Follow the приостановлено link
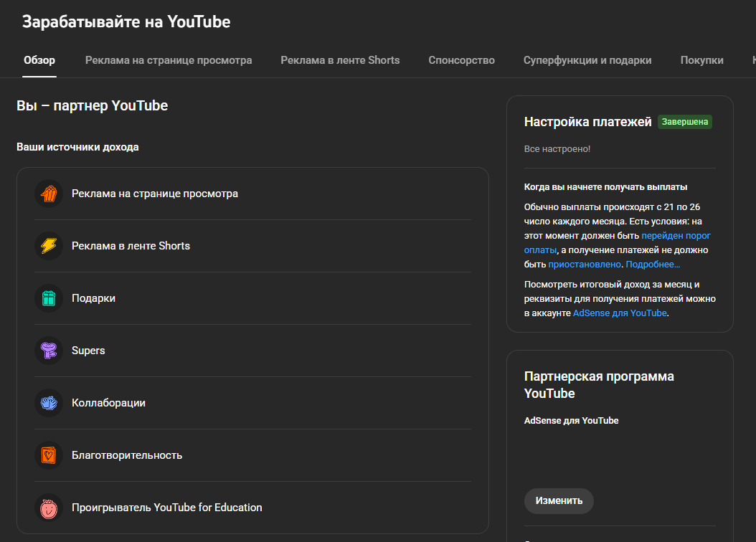The width and height of the screenshot is (756, 542). [585, 264]
